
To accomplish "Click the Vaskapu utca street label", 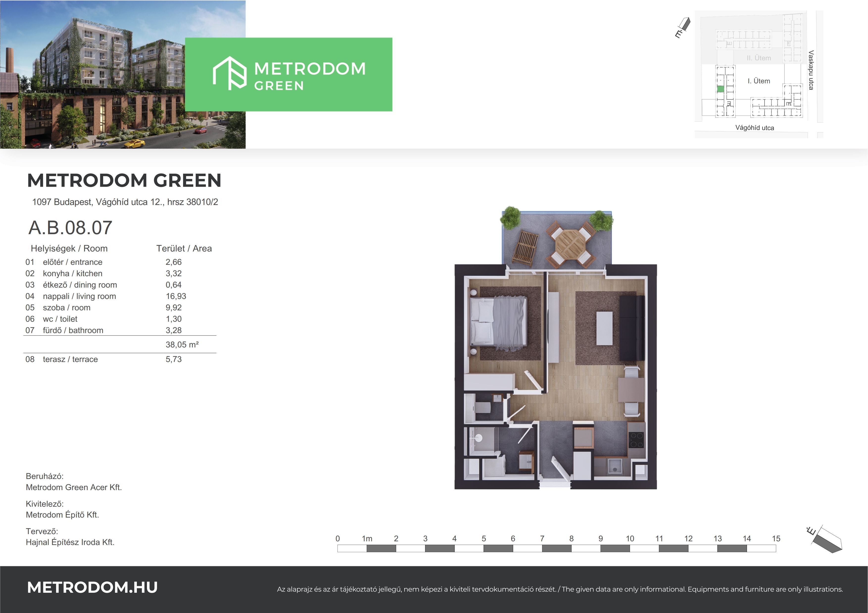I will point(811,70).
